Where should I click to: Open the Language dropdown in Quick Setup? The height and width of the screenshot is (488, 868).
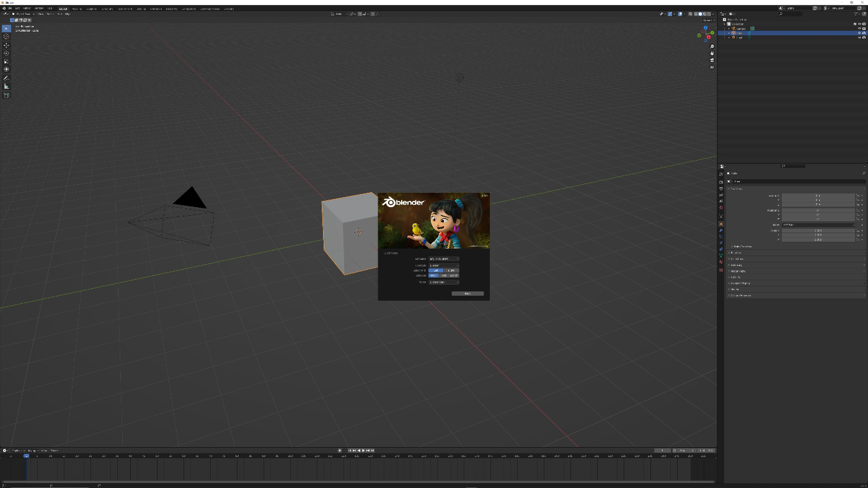[x=444, y=259]
